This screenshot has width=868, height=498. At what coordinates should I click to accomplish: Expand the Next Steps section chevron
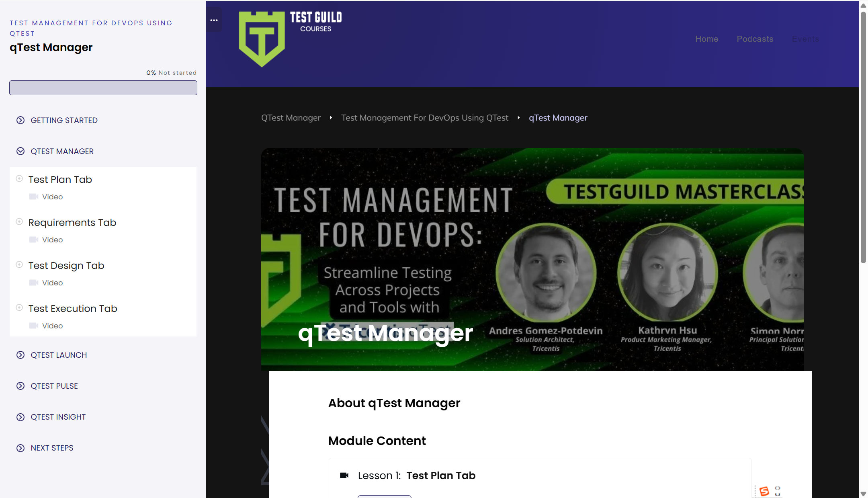(20, 448)
